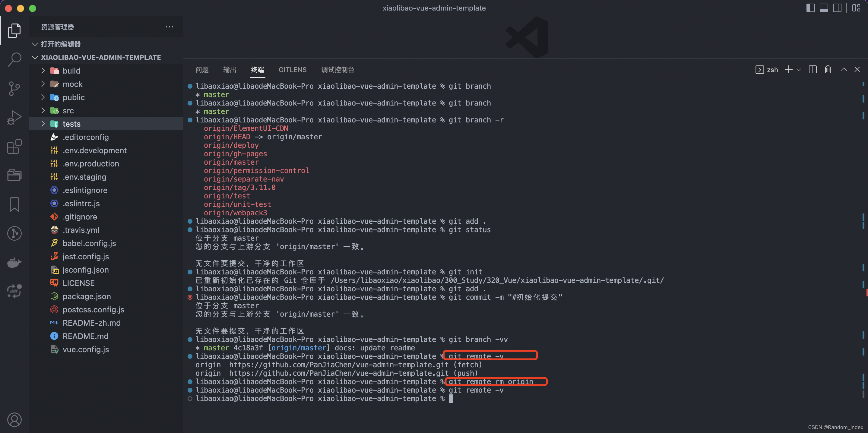The width and height of the screenshot is (868, 433).
Task: Click the macOS green fullscreen button
Action: coord(33,8)
